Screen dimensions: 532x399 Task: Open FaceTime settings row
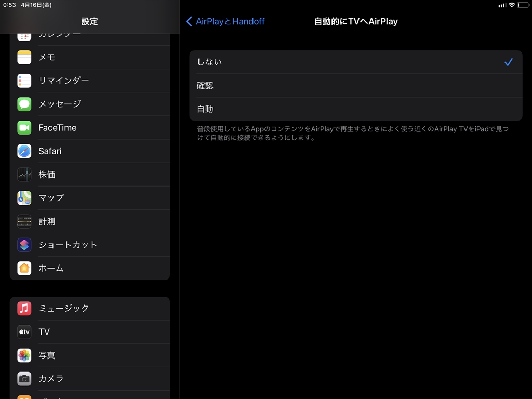[x=90, y=128]
